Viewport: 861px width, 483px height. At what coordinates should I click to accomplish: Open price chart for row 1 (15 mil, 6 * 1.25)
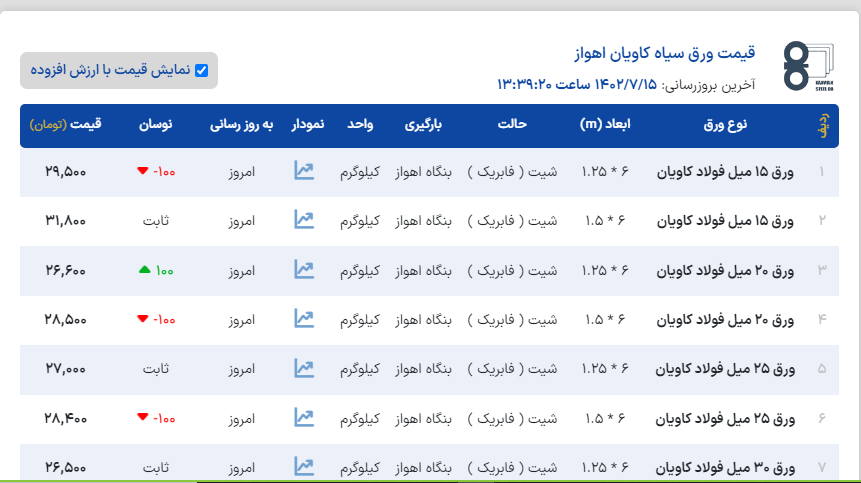point(303,171)
